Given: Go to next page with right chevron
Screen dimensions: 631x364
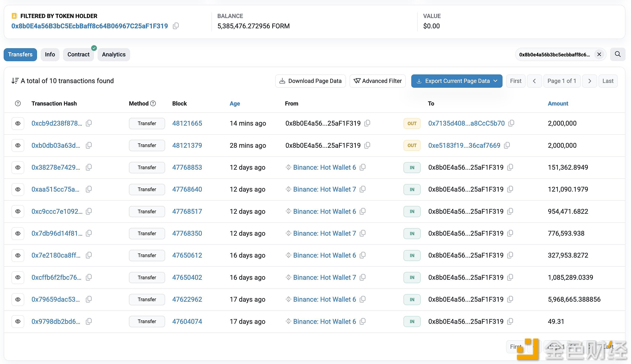Looking at the screenshot, I should point(589,81).
